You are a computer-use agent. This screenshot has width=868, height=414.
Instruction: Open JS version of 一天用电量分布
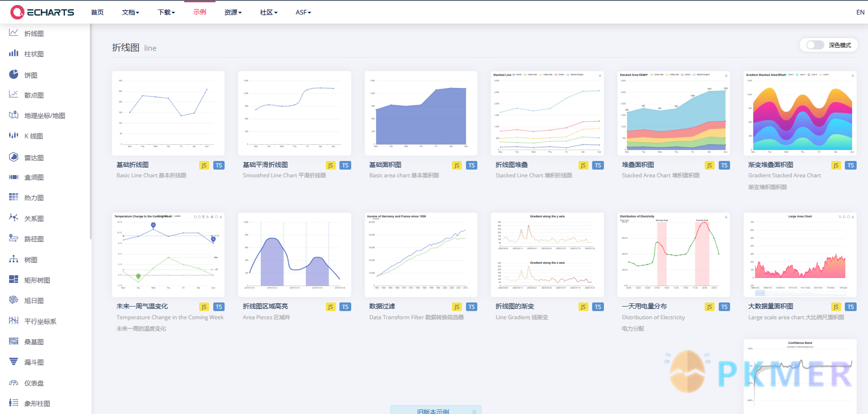tap(710, 307)
